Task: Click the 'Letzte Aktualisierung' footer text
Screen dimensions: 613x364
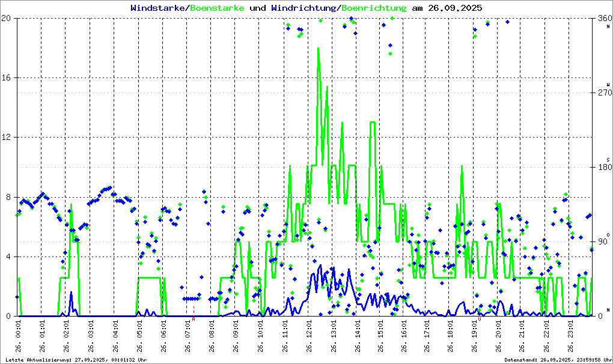Action: (76, 360)
